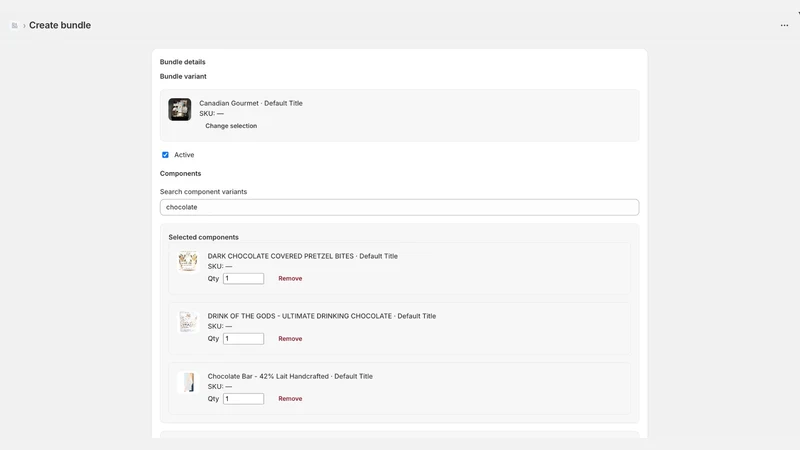Click the Bundle variant heading
The width and height of the screenshot is (800, 450).
[183, 76]
